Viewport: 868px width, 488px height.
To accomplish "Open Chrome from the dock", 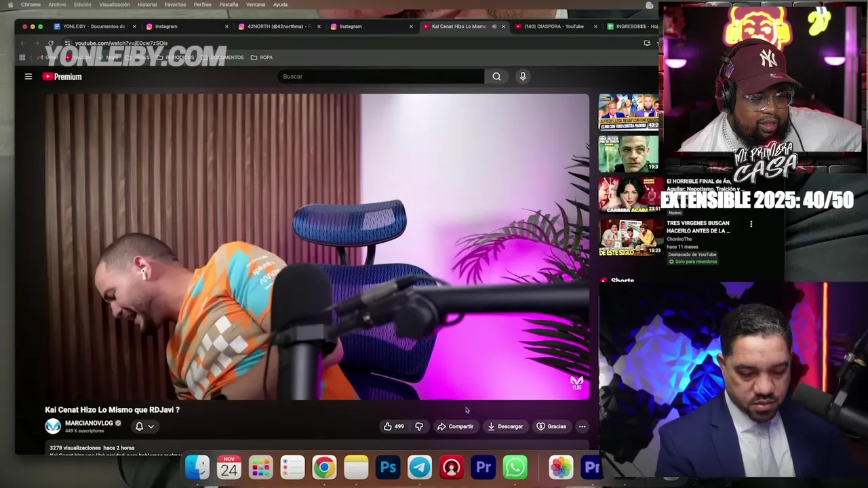I will click(324, 467).
